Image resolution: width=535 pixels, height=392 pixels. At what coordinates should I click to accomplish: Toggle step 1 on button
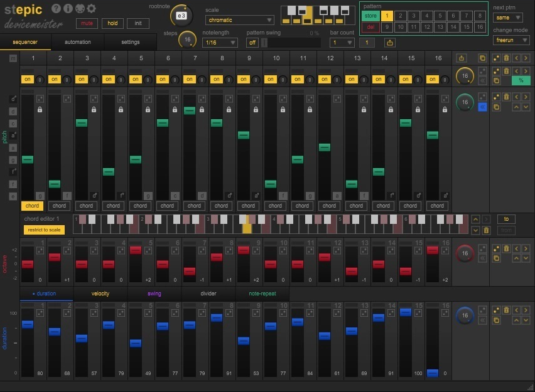27,80
